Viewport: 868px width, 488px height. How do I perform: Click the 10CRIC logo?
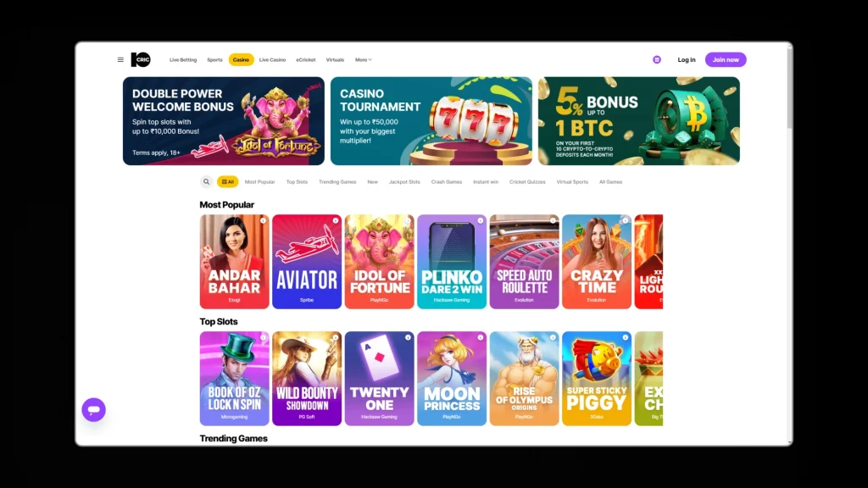[141, 60]
